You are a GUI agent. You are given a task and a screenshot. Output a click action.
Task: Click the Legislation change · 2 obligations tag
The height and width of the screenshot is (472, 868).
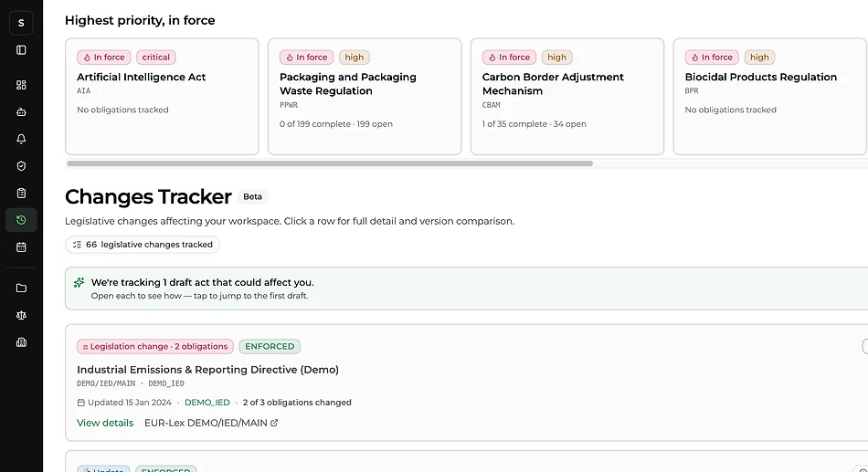coord(155,346)
